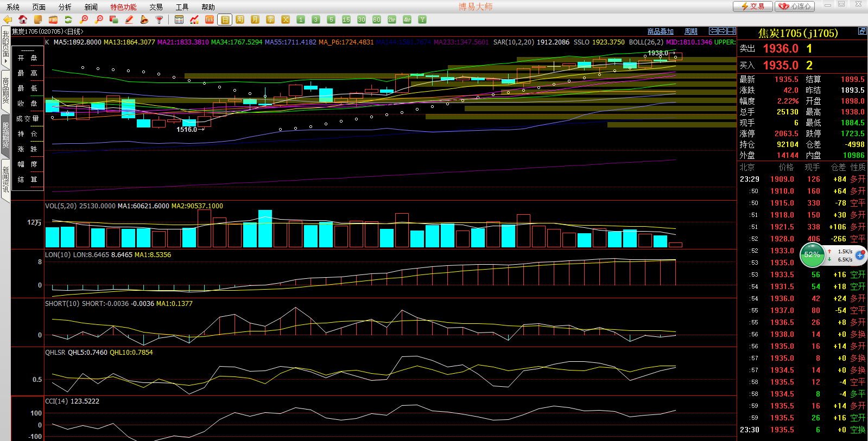Image resolution: width=868 pixels, height=441 pixels.
Task: Open the yellow notebook toolbar icon
Action: coord(38,20)
